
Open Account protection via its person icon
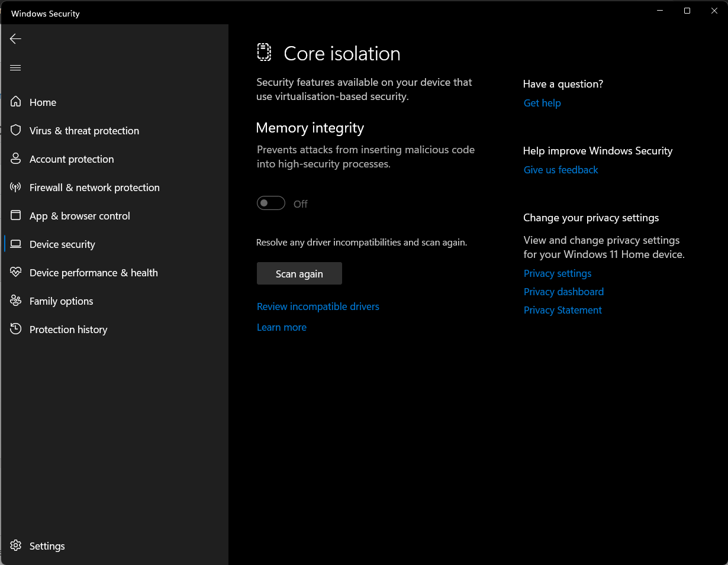click(15, 159)
